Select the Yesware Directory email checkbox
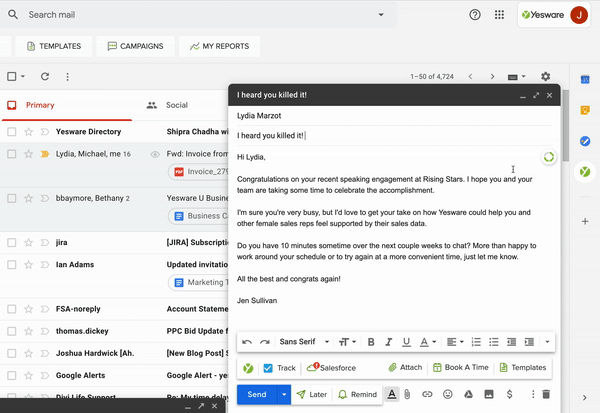 coord(11,131)
